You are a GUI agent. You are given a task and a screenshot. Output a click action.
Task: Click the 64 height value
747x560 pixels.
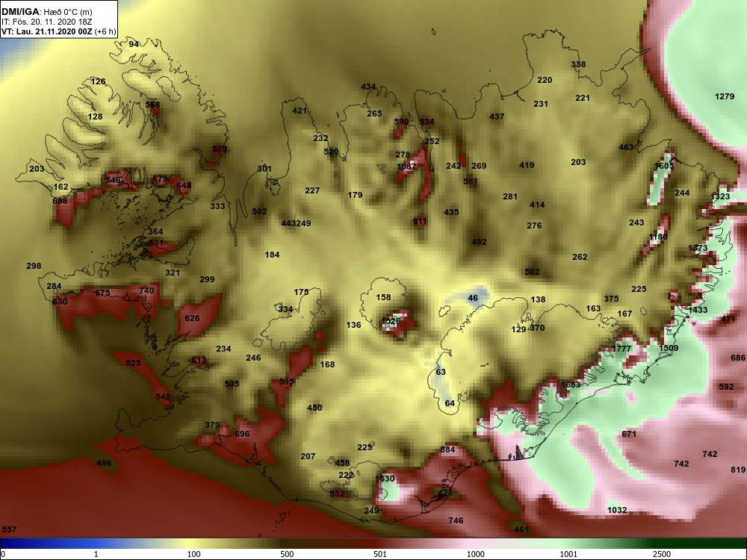click(x=450, y=403)
